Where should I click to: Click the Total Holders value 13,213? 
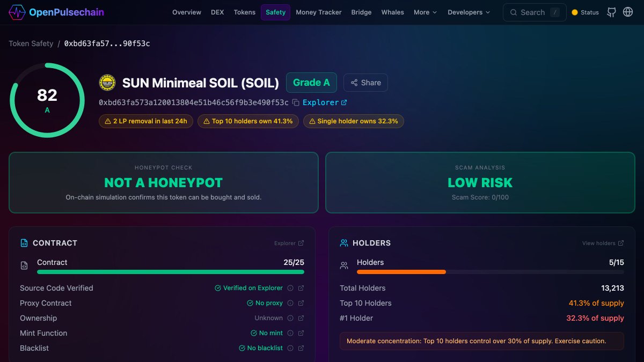(613, 288)
